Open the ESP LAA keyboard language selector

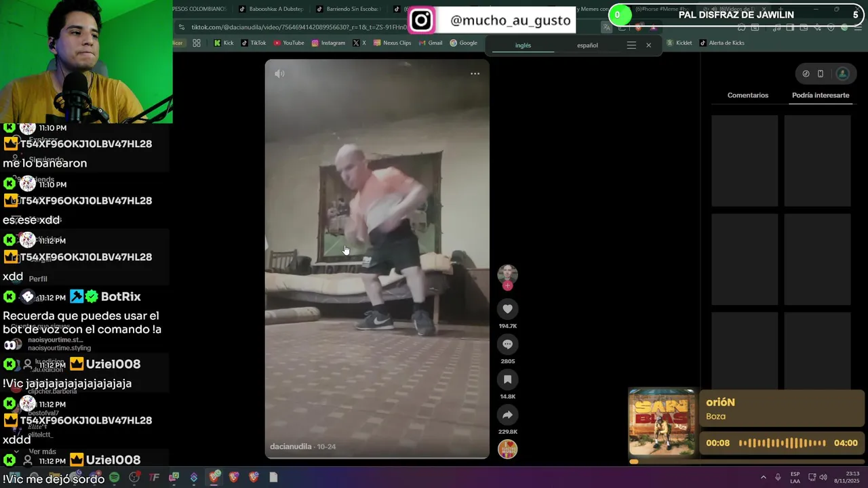[x=795, y=477]
